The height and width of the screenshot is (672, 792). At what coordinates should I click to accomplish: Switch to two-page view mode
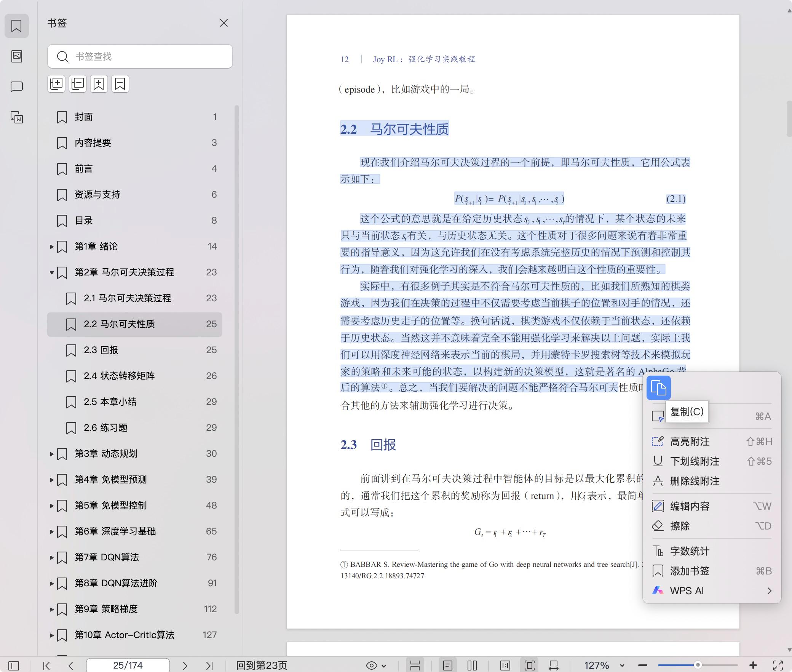(x=472, y=666)
